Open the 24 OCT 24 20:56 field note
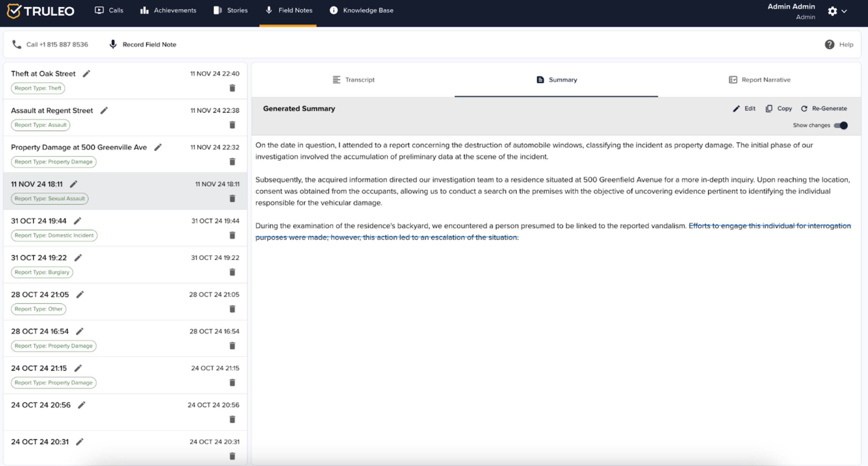Screen dimensions: 868x466 coord(125,412)
